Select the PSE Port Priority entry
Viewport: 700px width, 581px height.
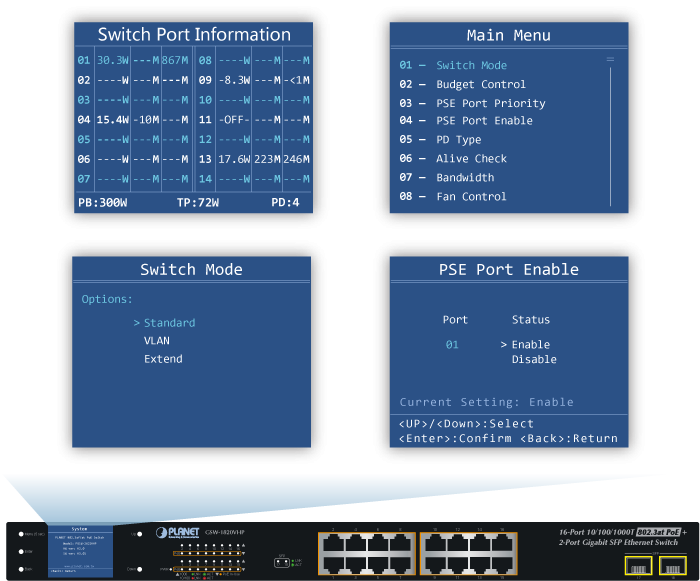490,103
